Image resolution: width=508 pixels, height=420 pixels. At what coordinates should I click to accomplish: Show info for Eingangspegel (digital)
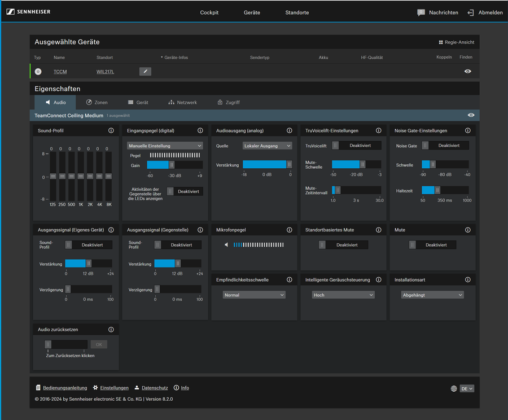200,130
